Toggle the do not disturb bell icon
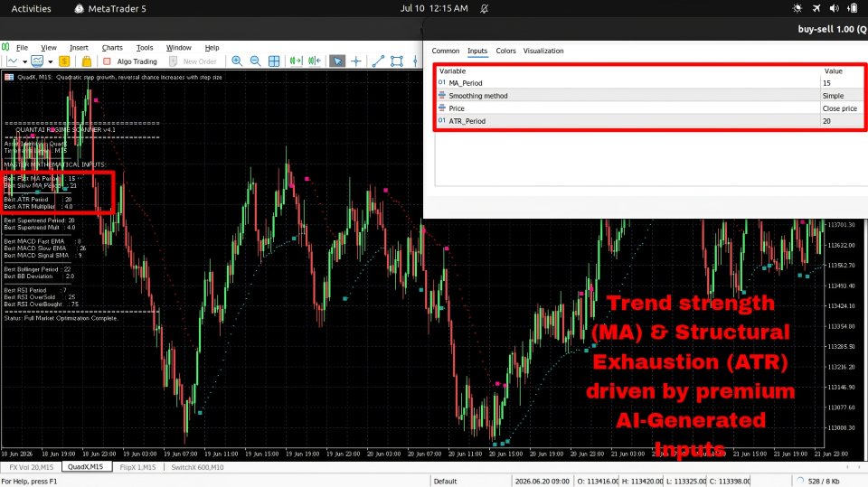Image resolution: width=868 pixels, height=487 pixels. pos(485,8)
